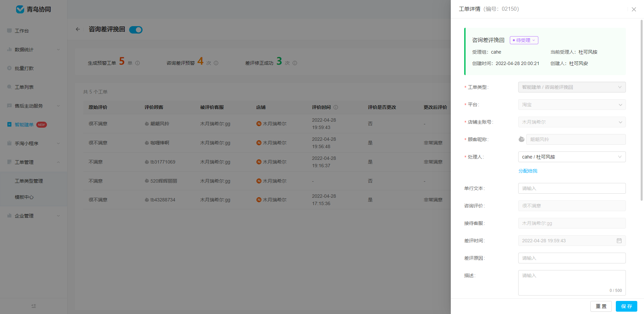Click the 重置 button
The height and width of the screenshot is (314, 644).
coord(601,306)
